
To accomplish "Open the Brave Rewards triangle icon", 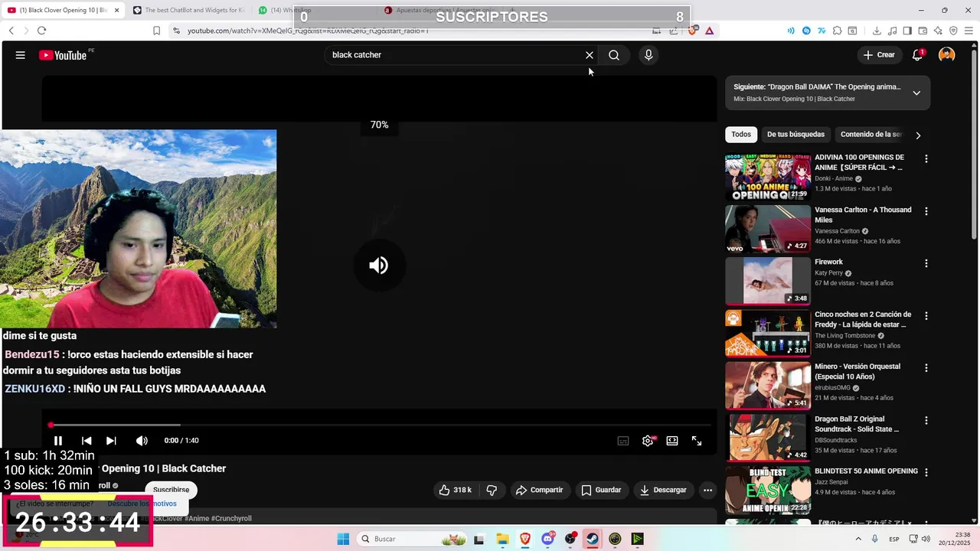I will pyautogui.click(x=710, y=31).
